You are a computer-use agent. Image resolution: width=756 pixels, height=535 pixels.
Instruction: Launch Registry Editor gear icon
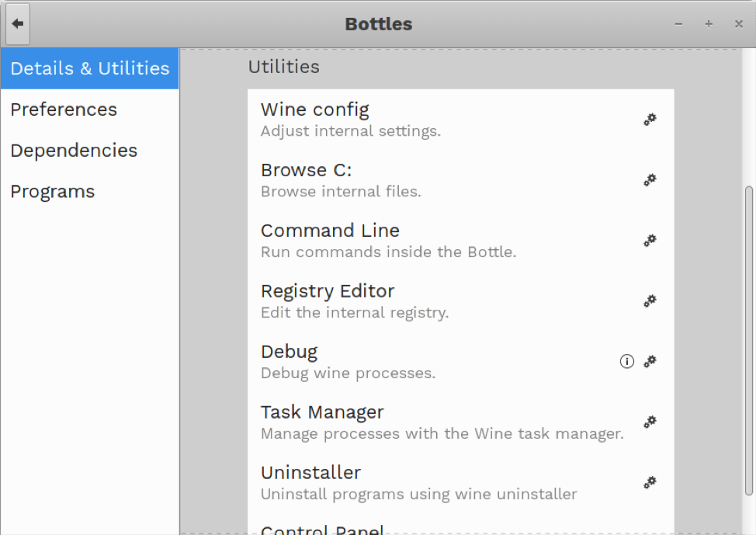[650, 301]
